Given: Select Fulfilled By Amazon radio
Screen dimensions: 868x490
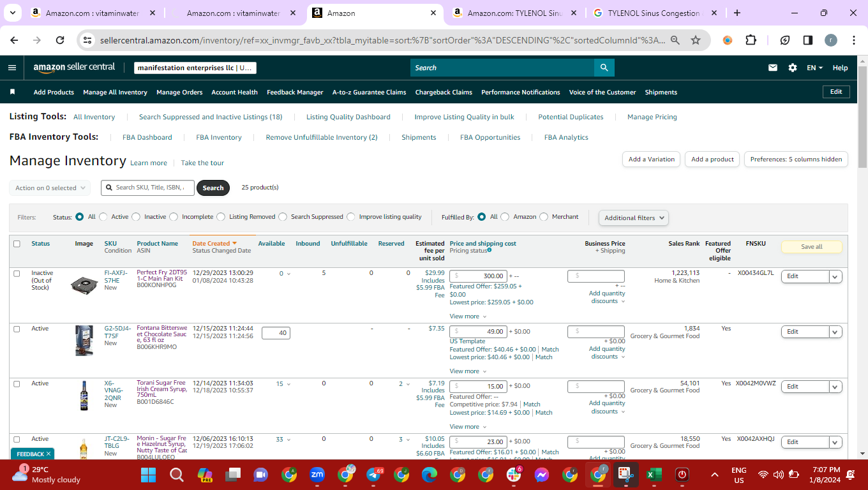Looking at the screenshot, I should (x=505, y=217).
